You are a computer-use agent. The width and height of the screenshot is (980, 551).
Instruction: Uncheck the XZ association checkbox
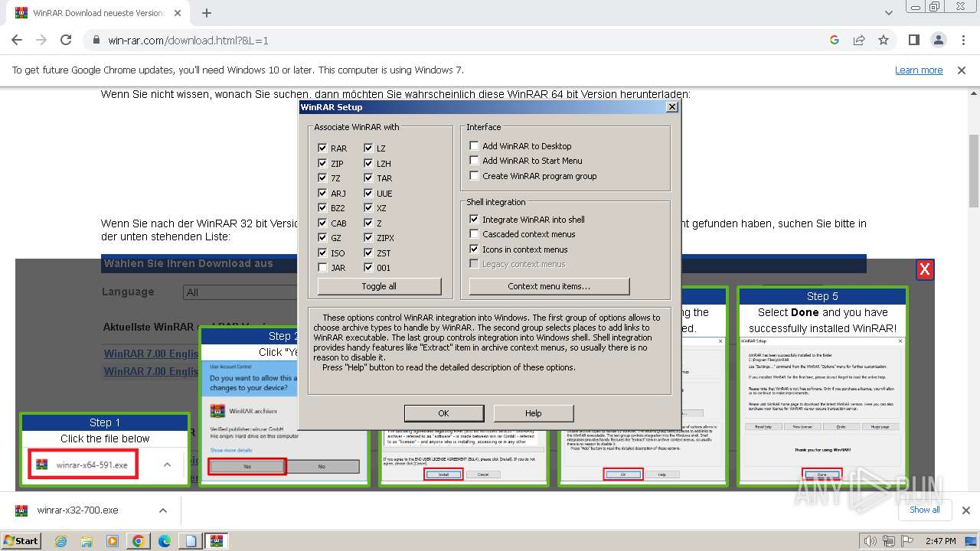(x=368, y=208)
